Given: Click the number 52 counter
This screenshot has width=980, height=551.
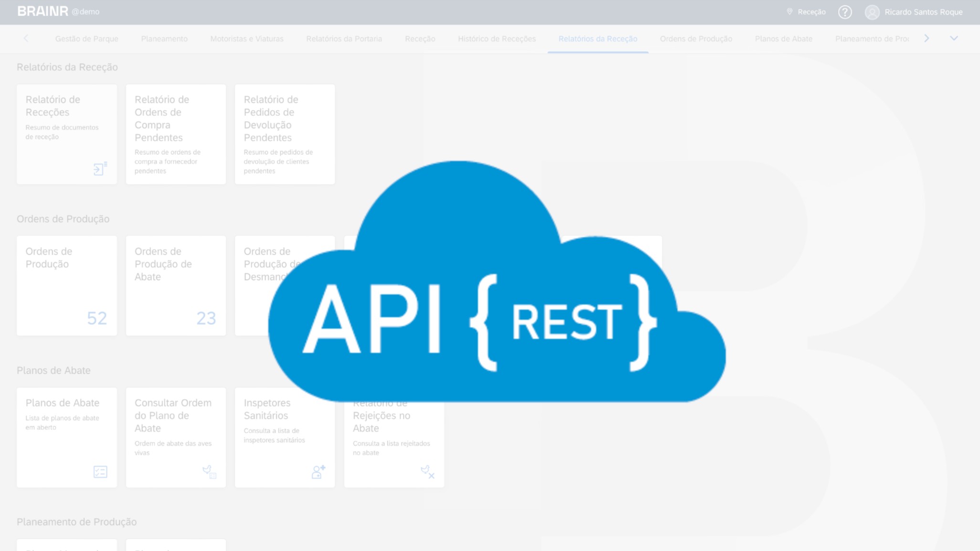Looking at the screenshot, I should click(x=97, y=318).
